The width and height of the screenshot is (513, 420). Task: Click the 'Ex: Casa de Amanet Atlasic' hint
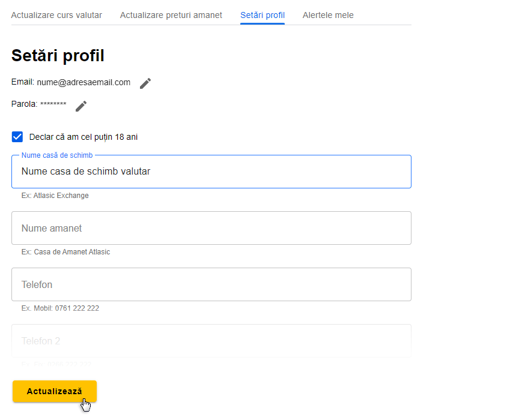pyautogui.click(x=66, y=252)
